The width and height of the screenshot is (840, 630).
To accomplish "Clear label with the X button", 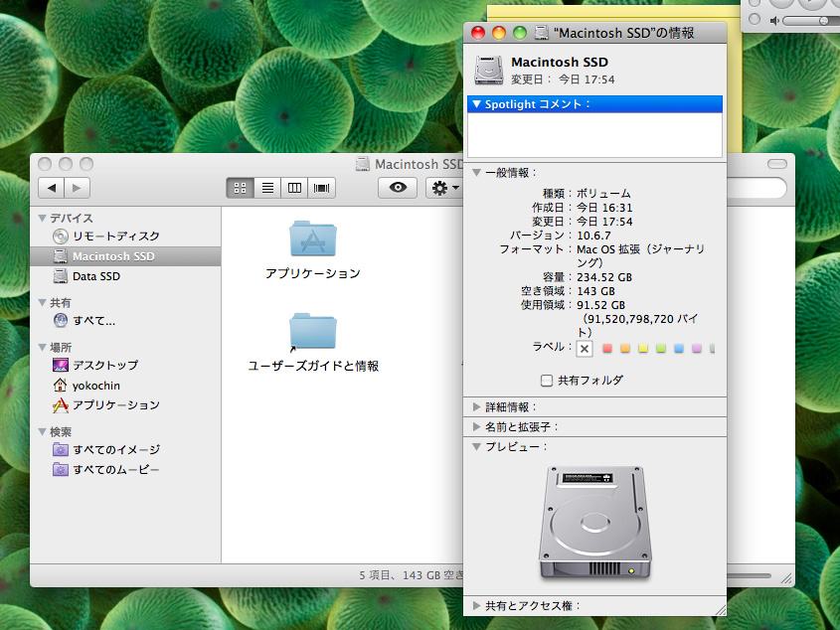I will click(x=585, y=349).
